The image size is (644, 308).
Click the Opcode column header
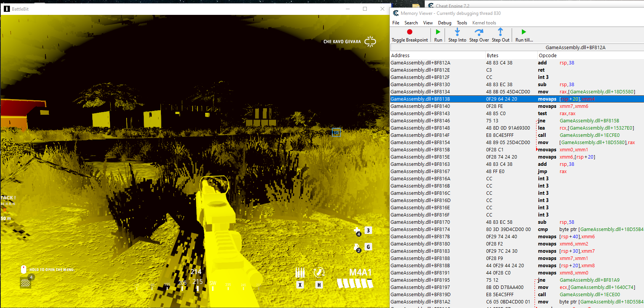point(591,56)
